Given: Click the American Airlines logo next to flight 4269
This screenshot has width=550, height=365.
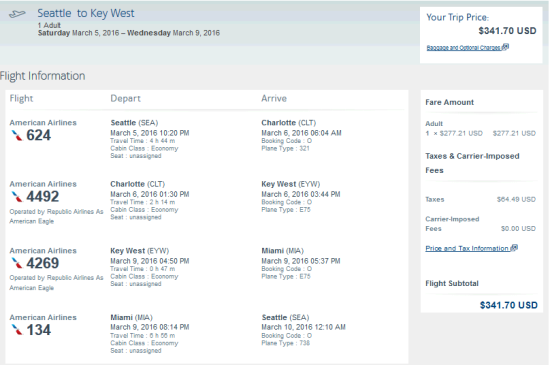Looking at the screenshot, I should coord(17,263).
